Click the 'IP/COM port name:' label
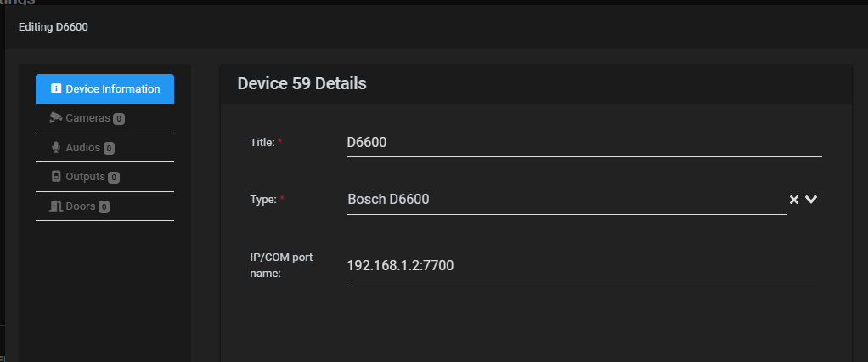 [x=281, y=265]
